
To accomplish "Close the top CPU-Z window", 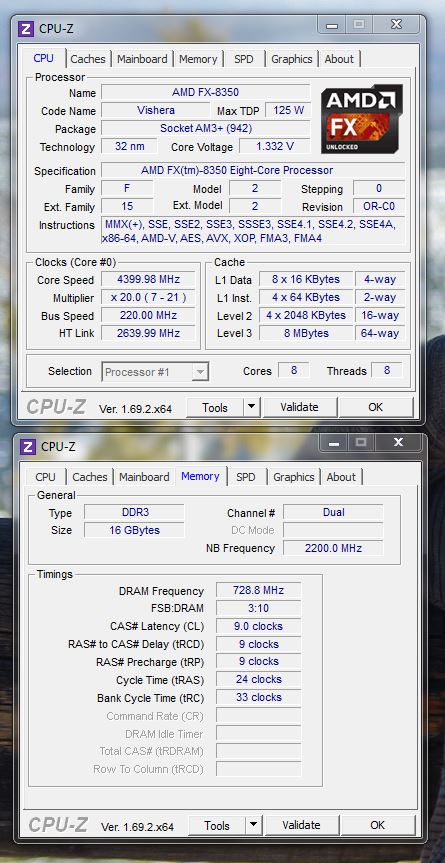I will (x=397, y=25).
